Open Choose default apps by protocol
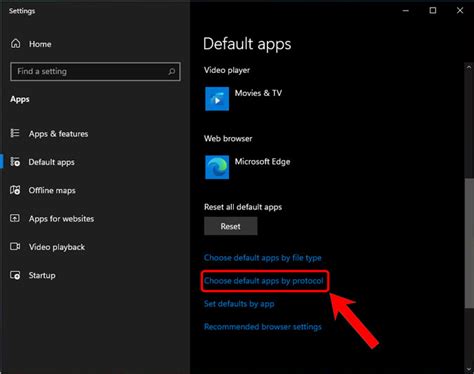 [x=264, y=281]
